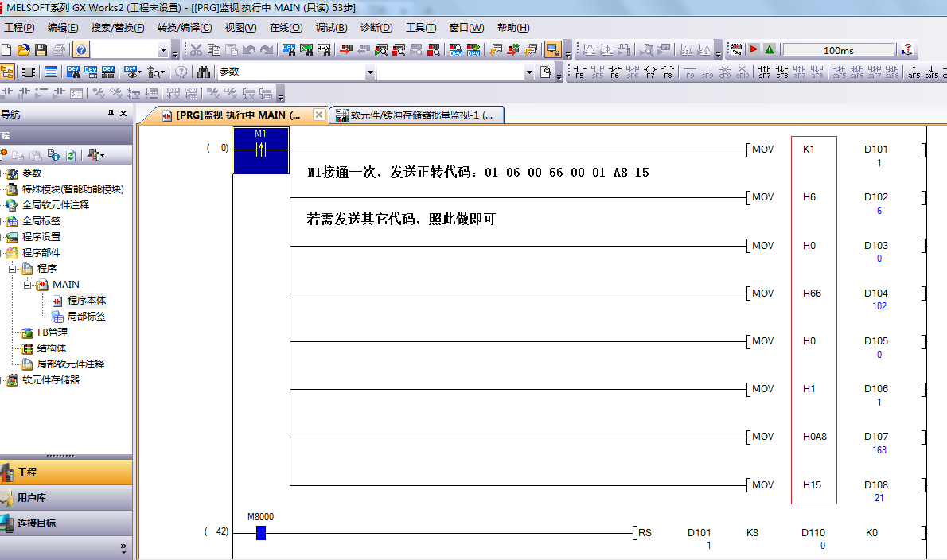
Task: Insert normally open contact F5
Action: pos(579,72)
